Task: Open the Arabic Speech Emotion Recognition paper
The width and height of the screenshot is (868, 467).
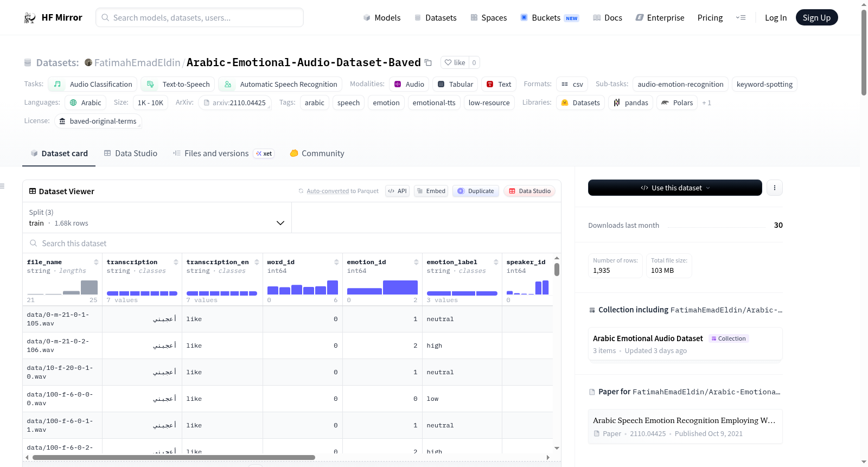Action: click(x=685, y=426)
